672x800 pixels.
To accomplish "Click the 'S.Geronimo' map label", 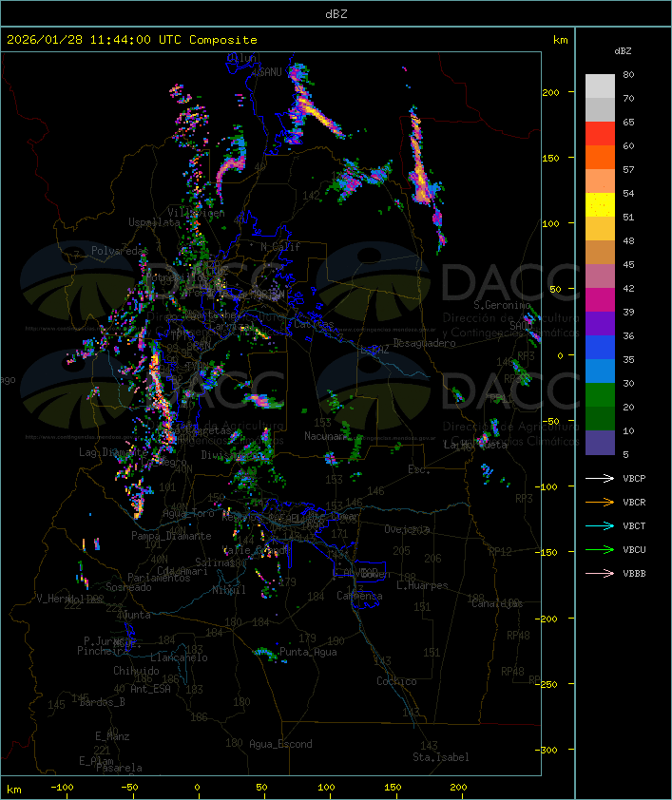I will point(502,305).
